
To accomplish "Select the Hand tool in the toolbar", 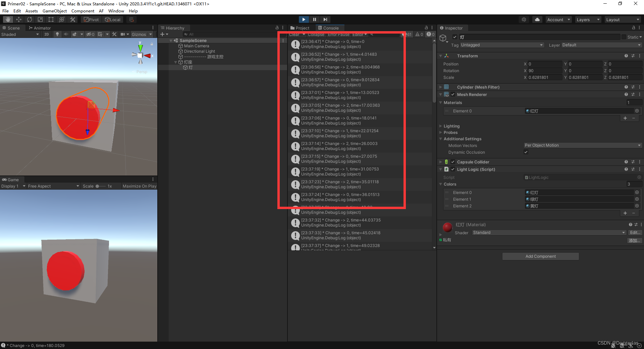I will tap(8, 19).
